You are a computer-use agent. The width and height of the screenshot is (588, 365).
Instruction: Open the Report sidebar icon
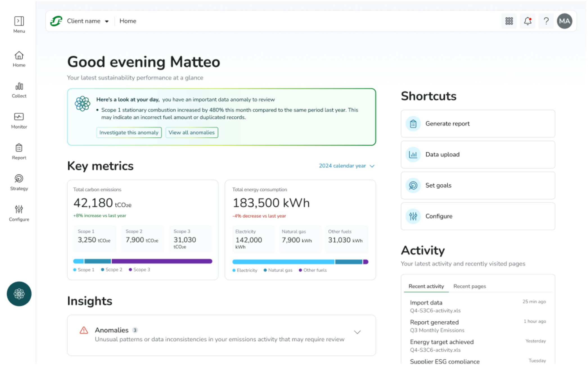click(19, 151)
